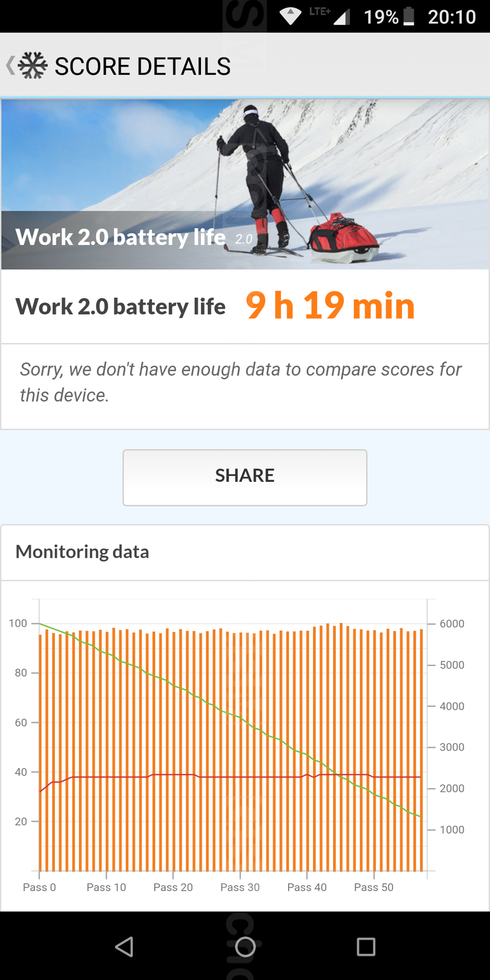Tap the PCMark snowflake logo icon
The height and width of the screenshot is (980, 490).
(33, 66)
